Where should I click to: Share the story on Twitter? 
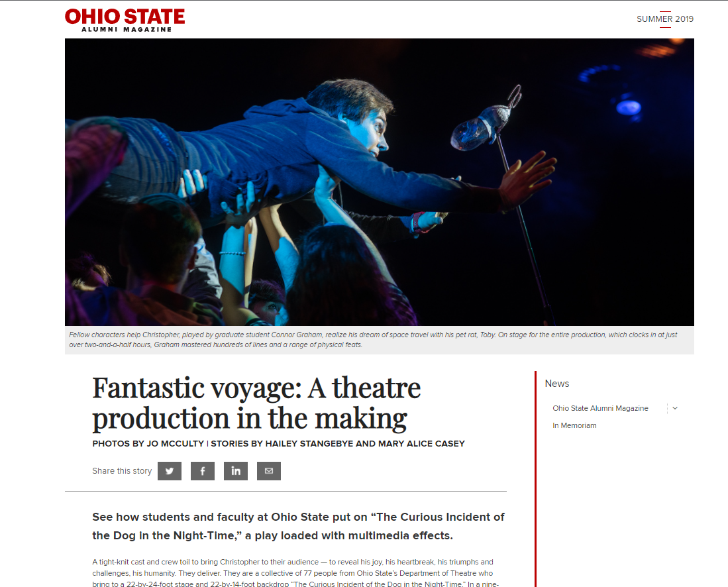(x=170, y=471)
